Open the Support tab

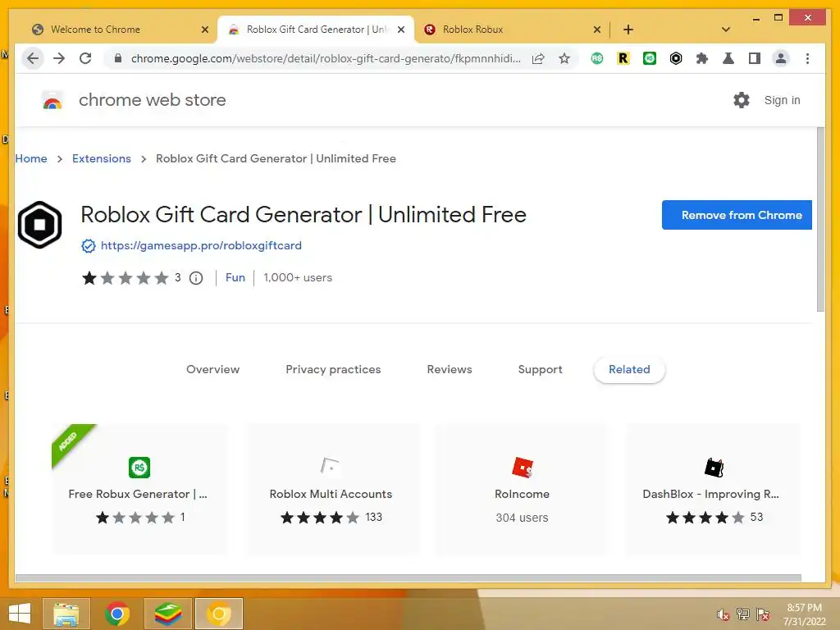(x=540, y=370)
